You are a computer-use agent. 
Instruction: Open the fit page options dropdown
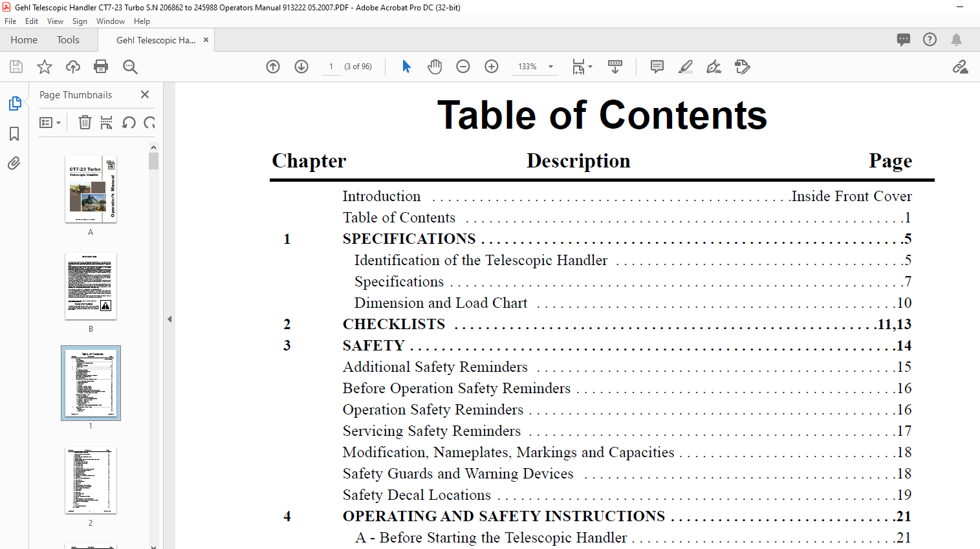coord(582,67)
